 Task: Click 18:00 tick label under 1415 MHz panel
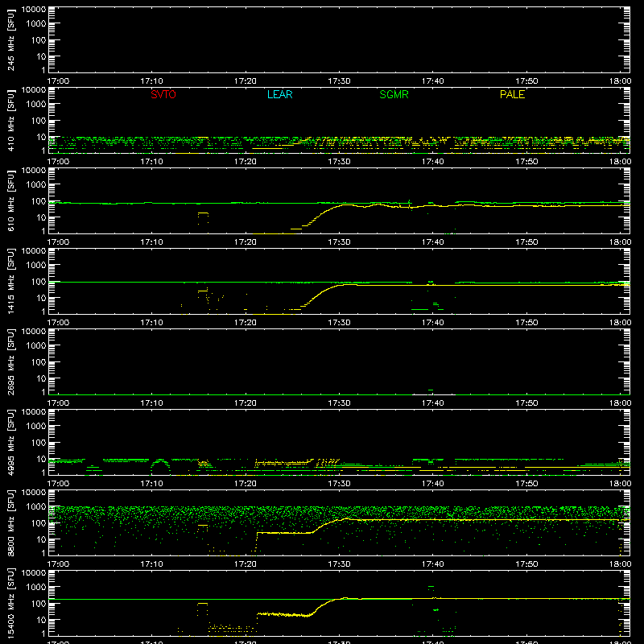[620, 323]
